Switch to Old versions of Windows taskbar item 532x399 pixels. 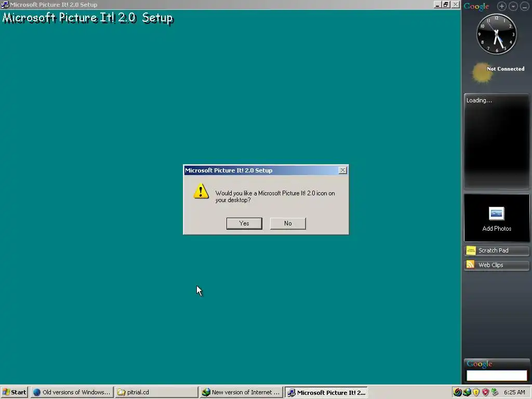click(72, 392)
